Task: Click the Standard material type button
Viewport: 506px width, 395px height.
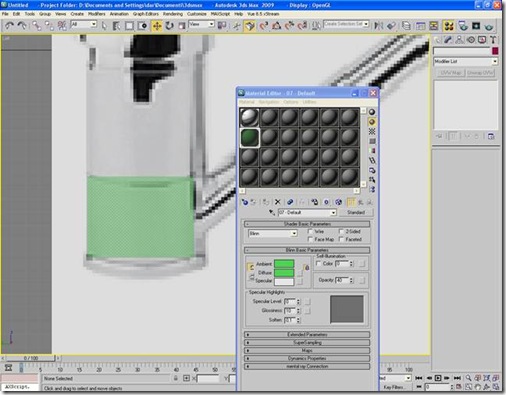Action: (x=356, y=212)
